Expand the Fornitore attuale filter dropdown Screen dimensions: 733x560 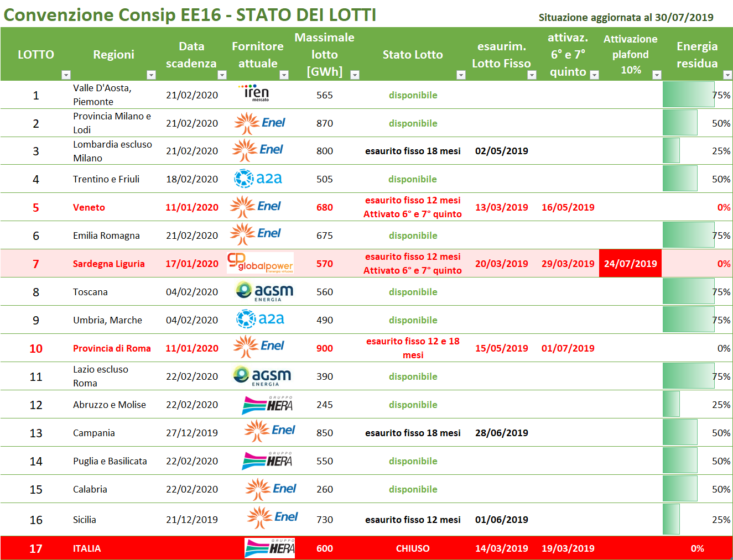tap(284, 74)
